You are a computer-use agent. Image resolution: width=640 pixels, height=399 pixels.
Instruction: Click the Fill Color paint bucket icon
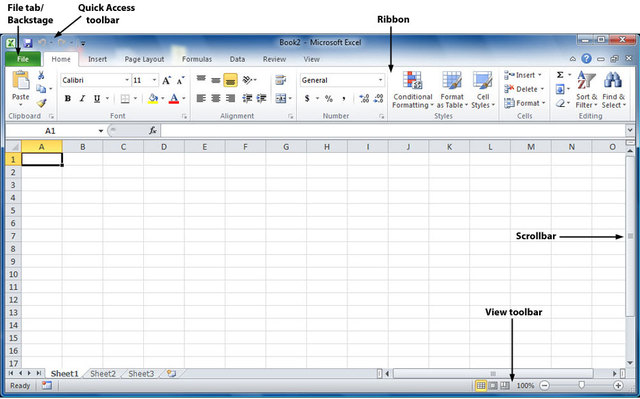pyautogui.click(x=153, y=98)
